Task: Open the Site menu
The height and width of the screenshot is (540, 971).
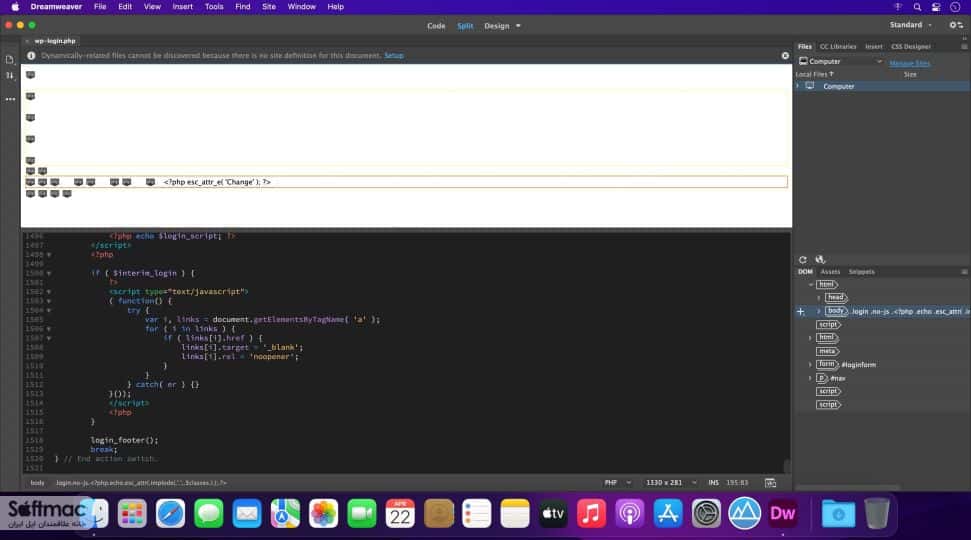Action: point(269,7)
